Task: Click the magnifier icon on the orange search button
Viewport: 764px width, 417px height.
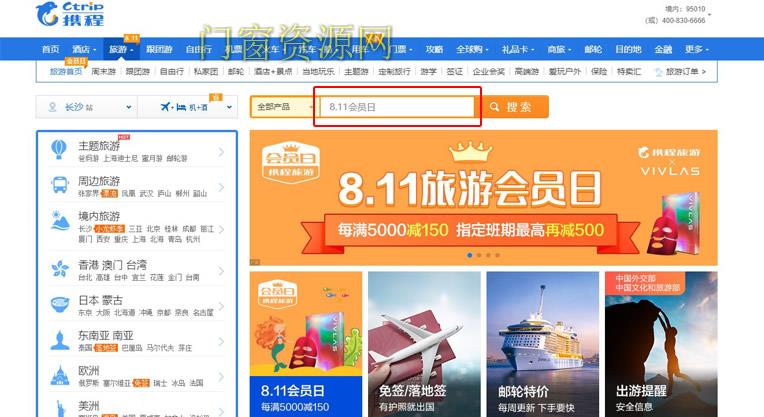Action: [x=494, y=107]
